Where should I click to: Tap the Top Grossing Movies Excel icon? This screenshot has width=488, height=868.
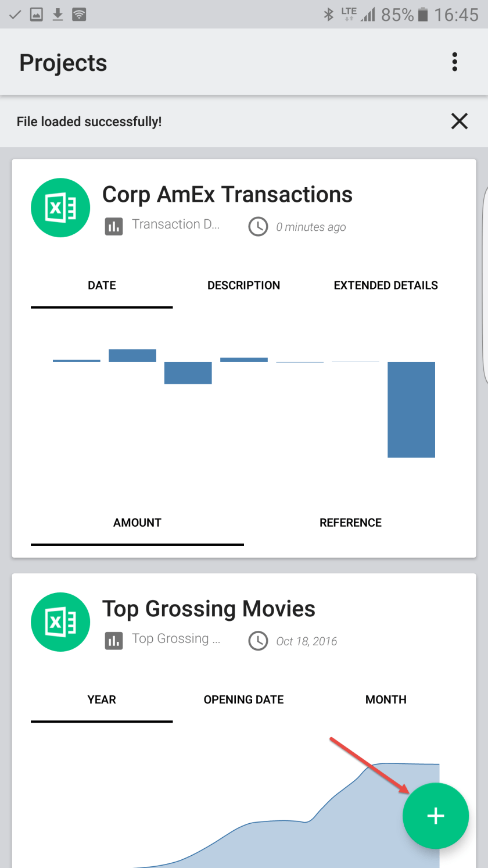60,621
